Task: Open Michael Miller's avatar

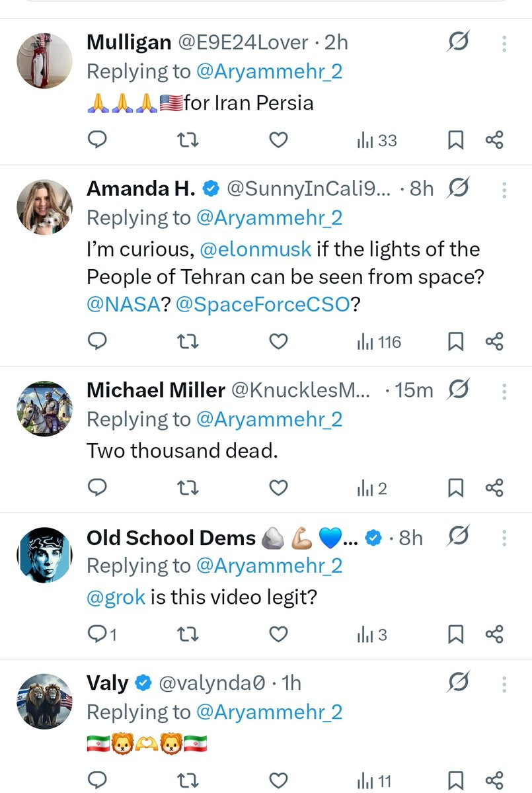Action: 44,408
